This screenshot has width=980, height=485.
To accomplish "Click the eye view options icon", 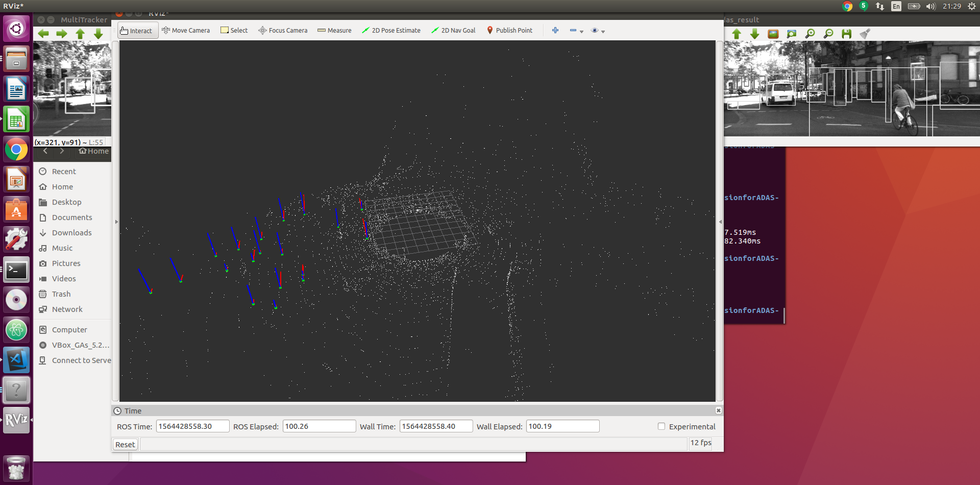I will 595,31.
